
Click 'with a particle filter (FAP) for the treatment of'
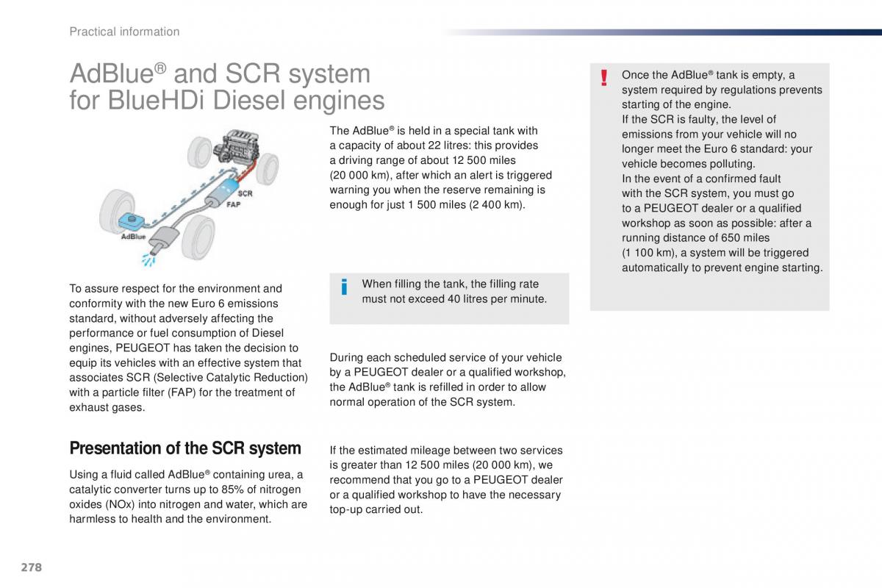(182, 392)
